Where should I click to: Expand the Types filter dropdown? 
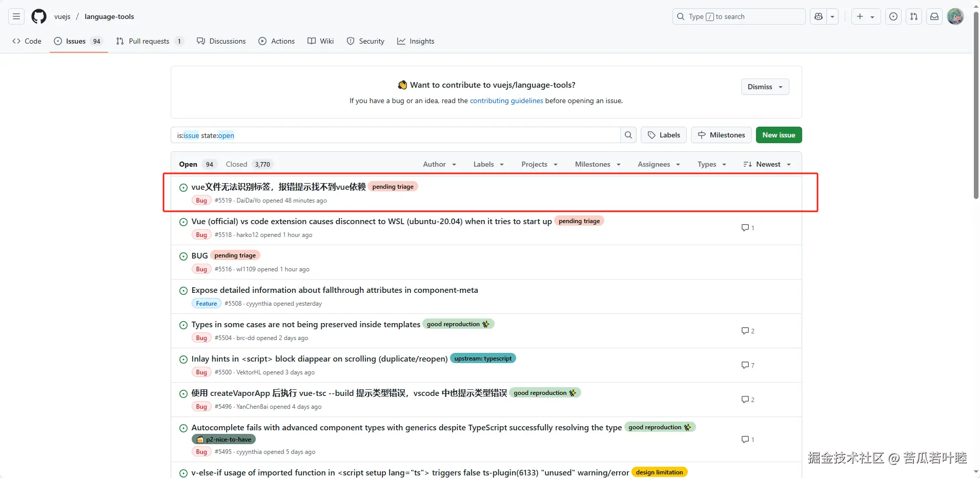pos(712,164)
